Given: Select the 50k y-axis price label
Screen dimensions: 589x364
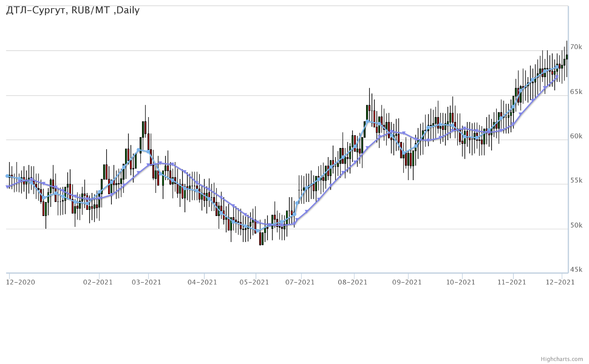Looking at the screenshot, I should pyautogui.click(x=576, y=225).
